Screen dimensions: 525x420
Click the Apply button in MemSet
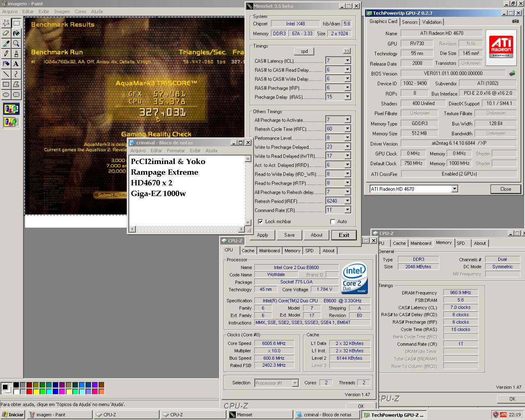tap(262, 235)
